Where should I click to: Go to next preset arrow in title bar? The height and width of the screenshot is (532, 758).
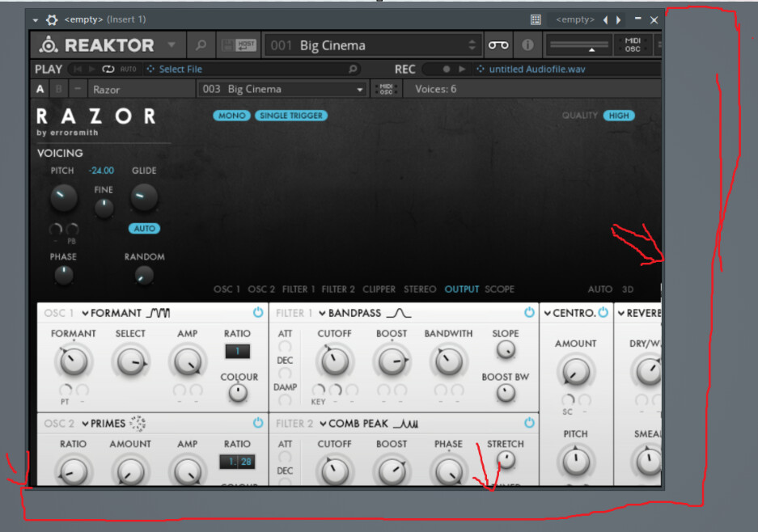point(618,20)
